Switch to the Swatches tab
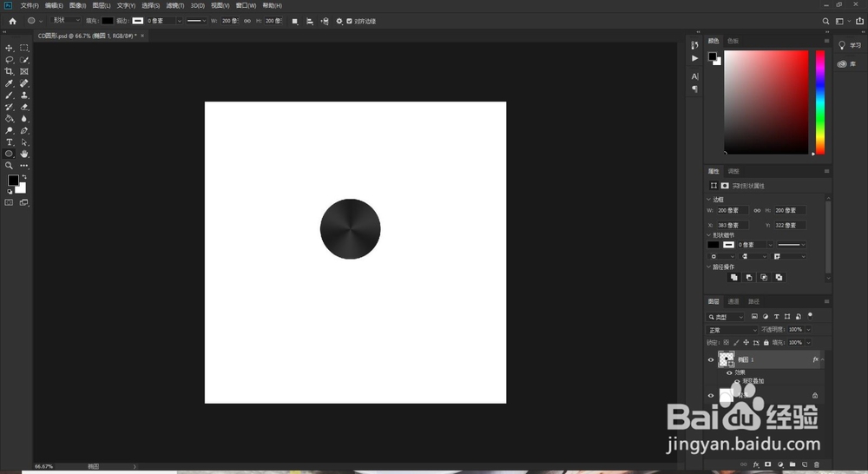This screenshot has width=868, height=474. (733, 41)
